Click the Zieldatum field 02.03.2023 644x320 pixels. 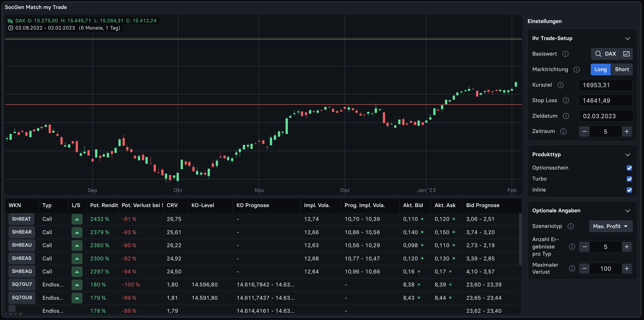[x=605, y=116]
